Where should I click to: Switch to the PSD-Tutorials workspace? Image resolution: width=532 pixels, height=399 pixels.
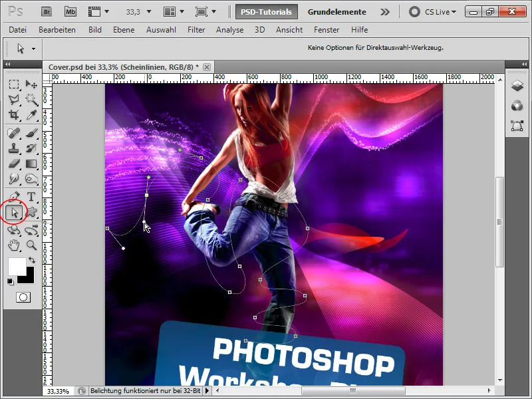(x=267, y=12)
